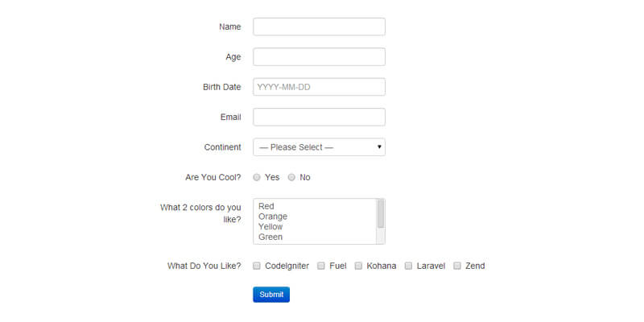The image size is (644, 322).
Task: Check the CodeIgniter checkbox
Action: pos(257,266)
